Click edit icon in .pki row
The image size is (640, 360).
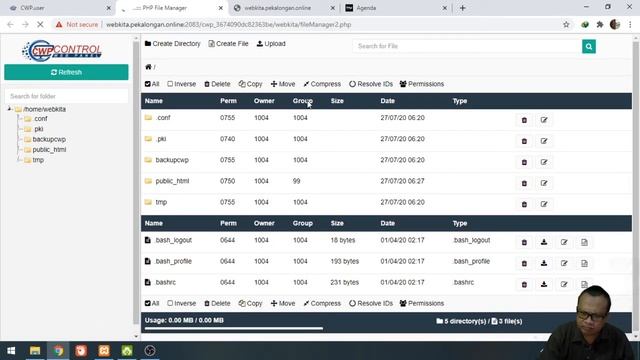click(544, 141)
